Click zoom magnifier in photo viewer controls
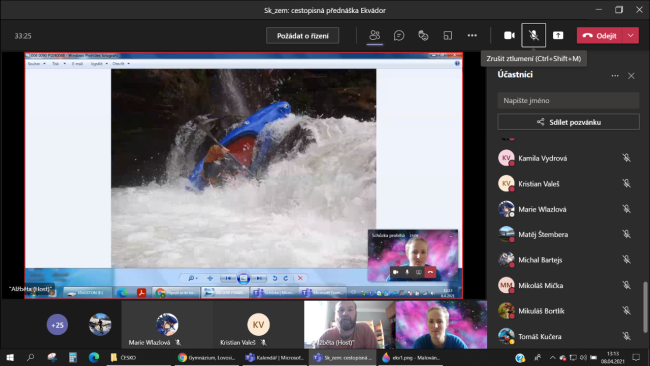This screenshot has width=650, height=366. (x=192, y=278)
